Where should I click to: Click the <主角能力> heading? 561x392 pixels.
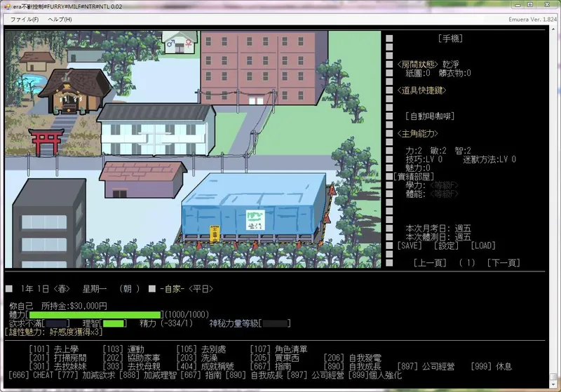tap(417, 134)
